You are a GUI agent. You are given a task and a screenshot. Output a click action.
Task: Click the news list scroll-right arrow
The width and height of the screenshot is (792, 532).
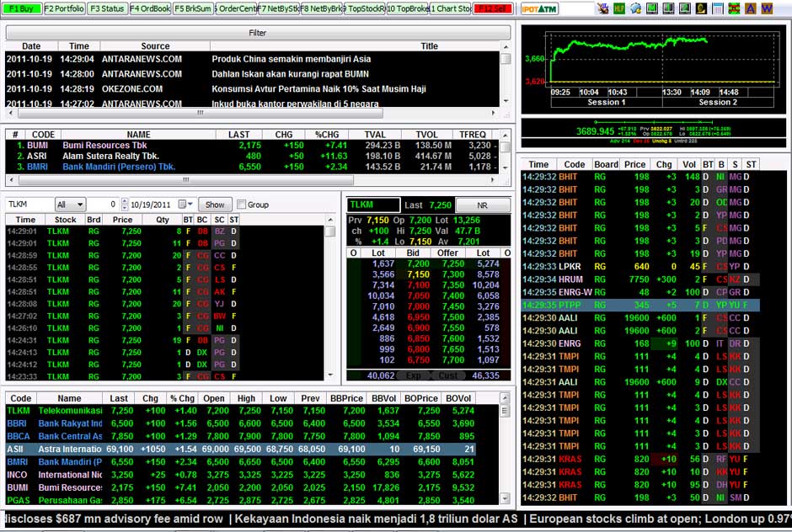point(493,113)
